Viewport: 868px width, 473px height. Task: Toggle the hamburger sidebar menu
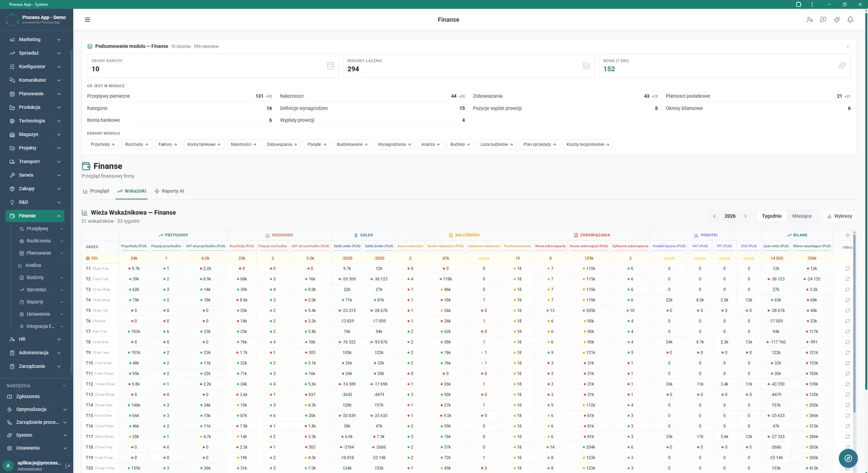pos(87,20)
